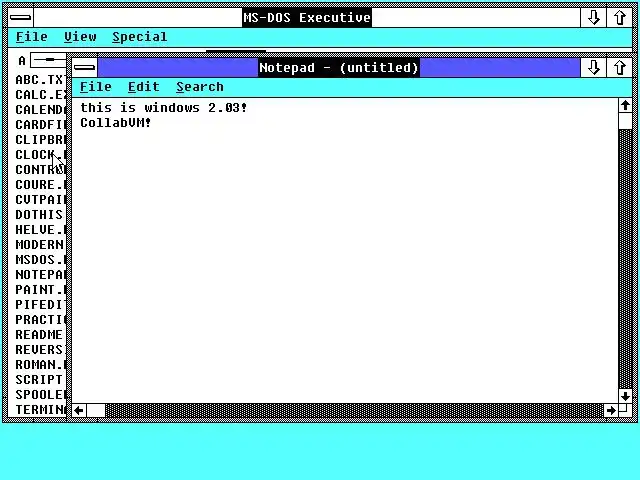Minimize Notepad with the down arrow
This screenshot has width=640, height=480.
click(x=593, y=68)
